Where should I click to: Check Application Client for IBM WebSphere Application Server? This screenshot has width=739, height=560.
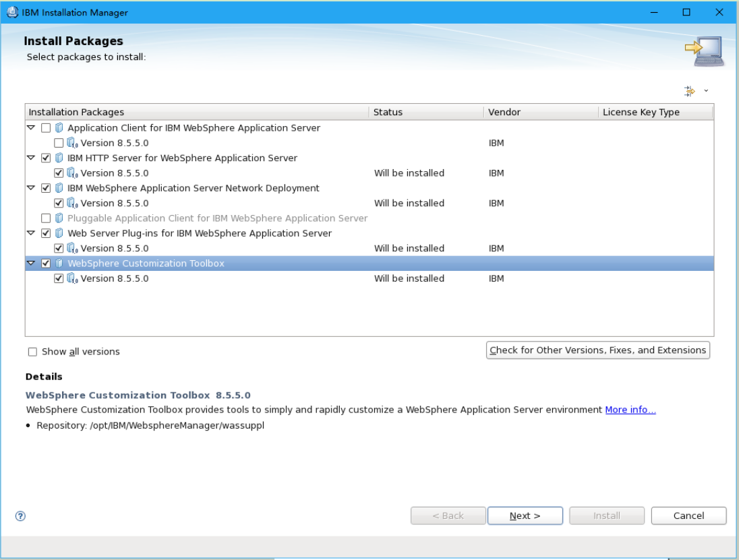45,127
